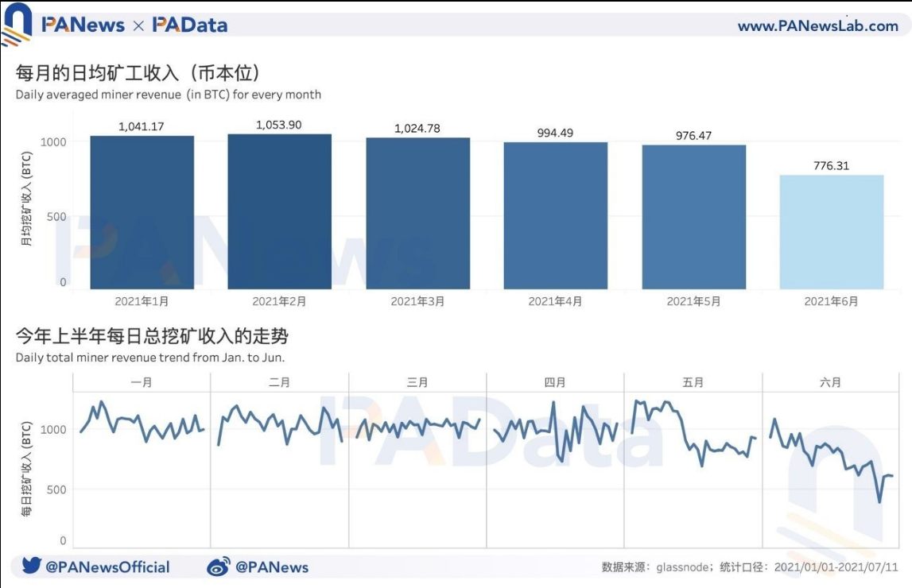The image size is (912, 588).
Task: Select the 2021年1月 bar
Action: (x=142, y=212)
